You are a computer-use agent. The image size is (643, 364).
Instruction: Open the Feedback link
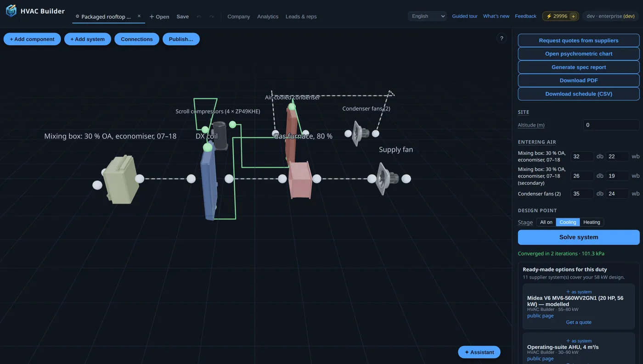525,16
